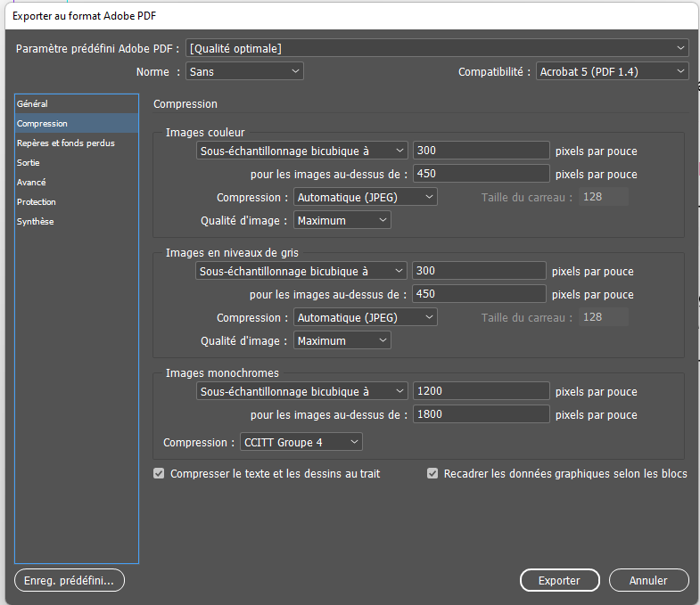Open the Compatibilité dropdown
This screenshot has width=700, height=605.
613,71
